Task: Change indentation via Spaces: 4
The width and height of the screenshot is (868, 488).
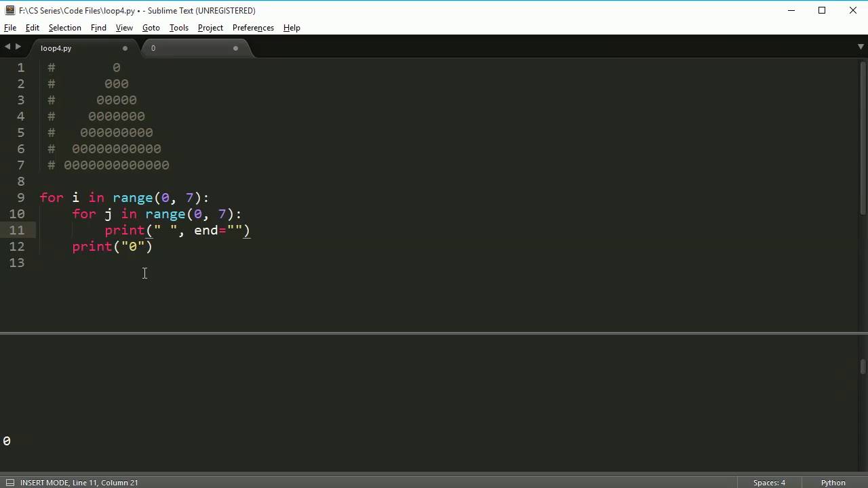Action: (x=769, y=483)
